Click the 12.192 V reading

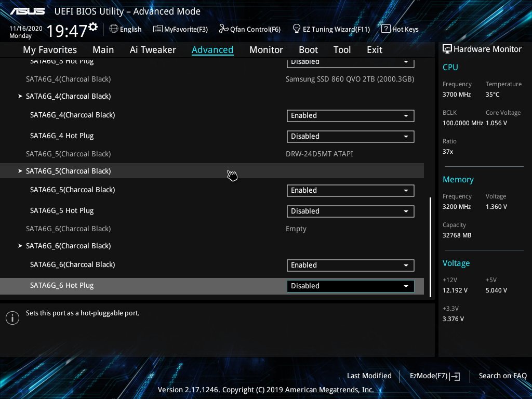coord(455,290)
